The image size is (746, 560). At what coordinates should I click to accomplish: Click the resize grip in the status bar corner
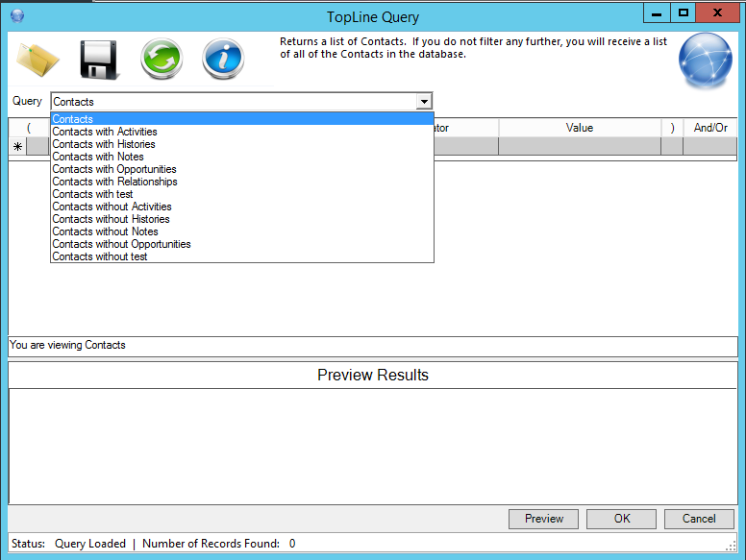(731, 547)
